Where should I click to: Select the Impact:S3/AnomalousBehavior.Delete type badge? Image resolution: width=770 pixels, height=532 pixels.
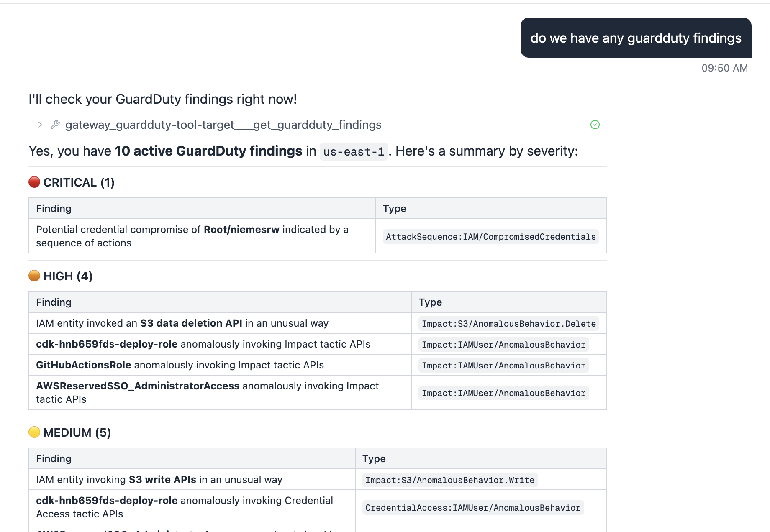(508, 323)
